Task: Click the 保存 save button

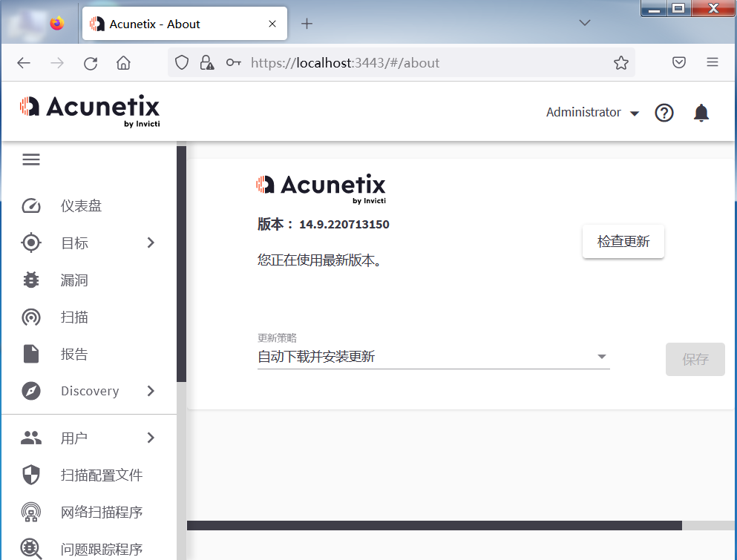Action: pyautogui.click(x=695, y=360)
